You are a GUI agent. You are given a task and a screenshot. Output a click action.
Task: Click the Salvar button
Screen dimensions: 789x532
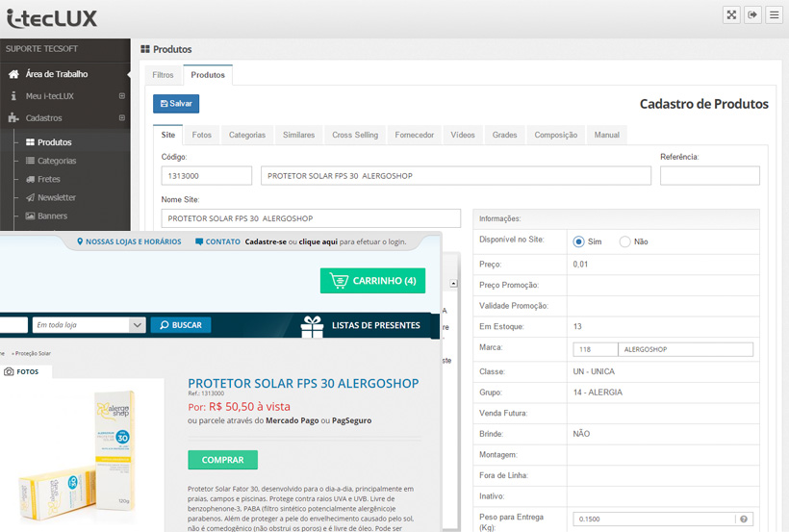[176, 104]
